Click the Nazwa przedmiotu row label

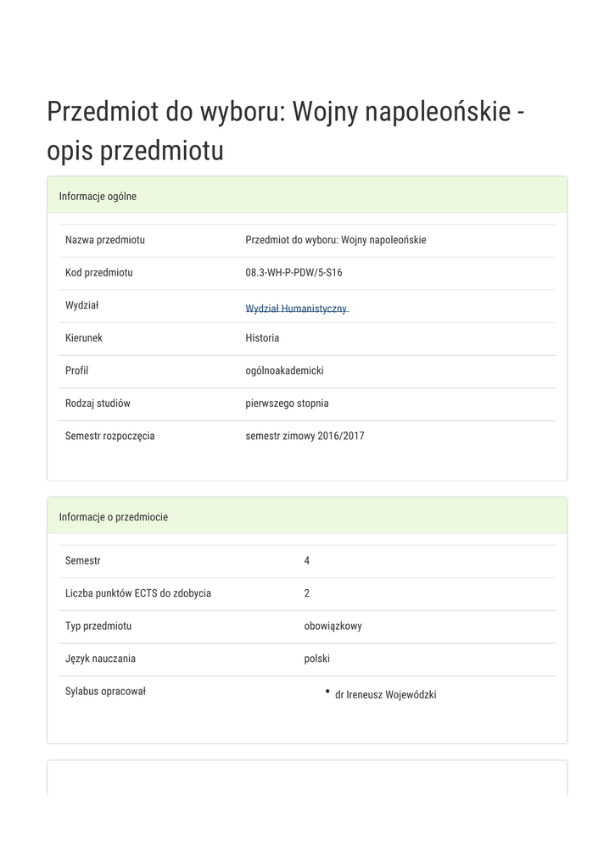click(105, 240)
